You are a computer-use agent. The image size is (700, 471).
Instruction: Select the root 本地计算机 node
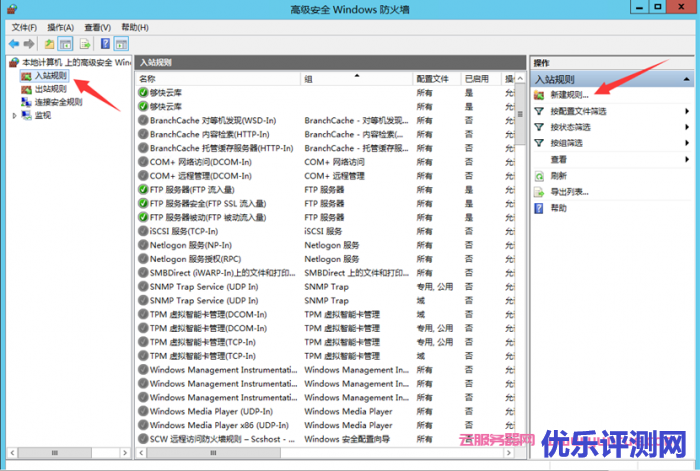click(76, 62)
